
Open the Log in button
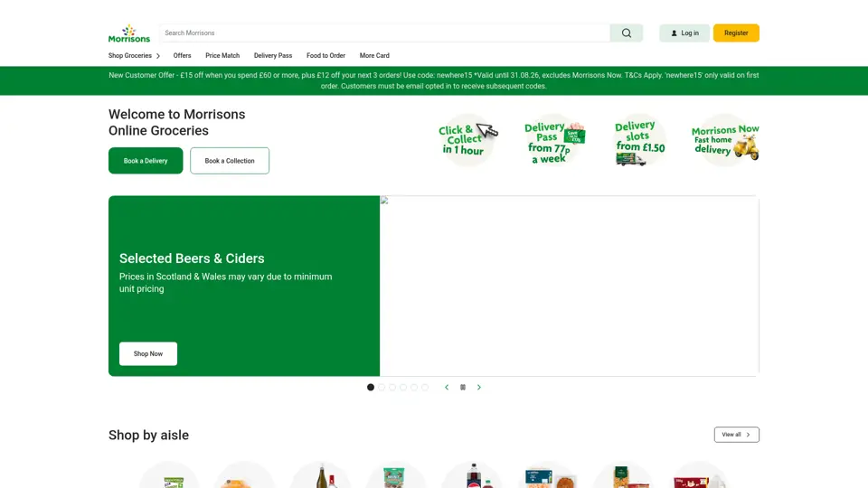pos(684,33)
